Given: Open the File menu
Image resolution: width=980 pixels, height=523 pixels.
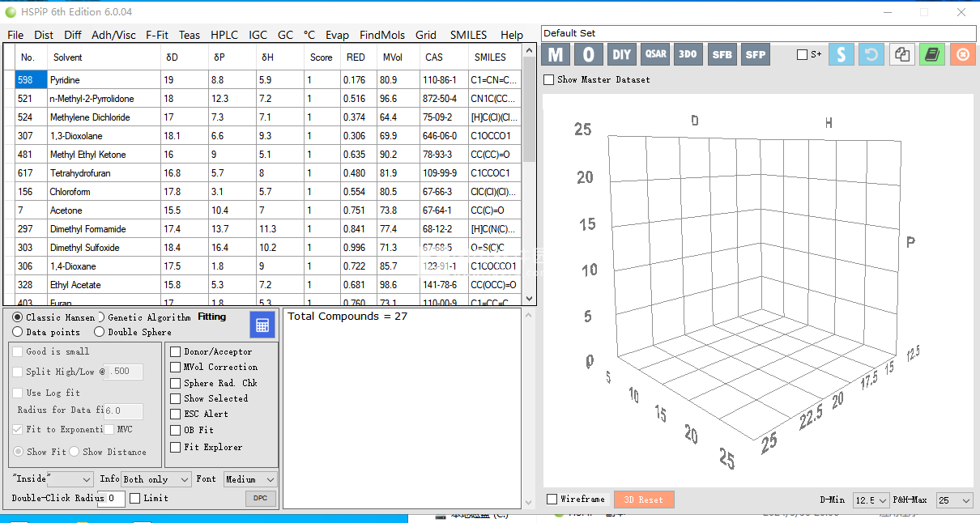Looking at the screenshot, I should 15,35.
